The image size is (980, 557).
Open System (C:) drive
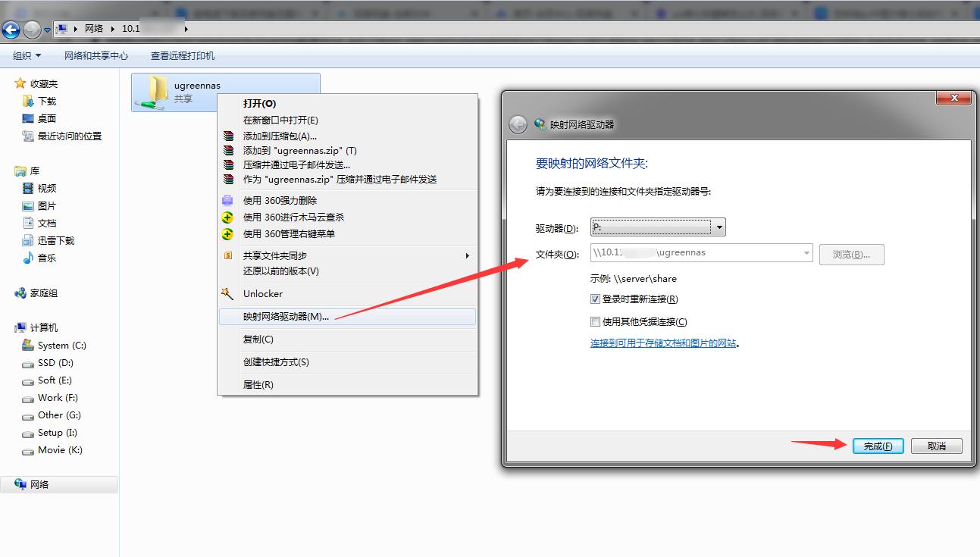[62, 345]
